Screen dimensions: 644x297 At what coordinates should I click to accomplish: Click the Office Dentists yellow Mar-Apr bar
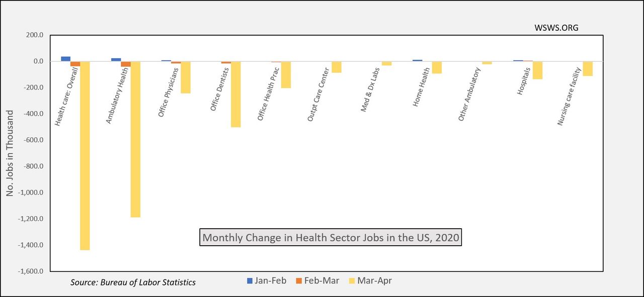[236, 94]
